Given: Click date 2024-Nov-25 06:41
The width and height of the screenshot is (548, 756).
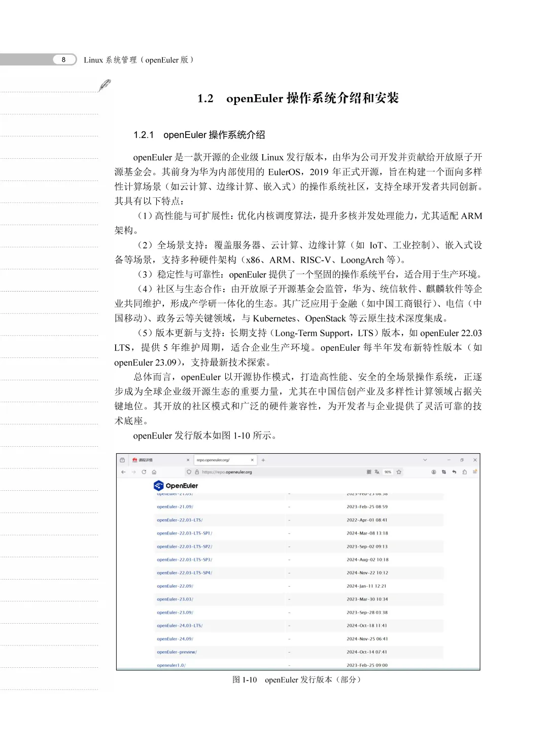Looking at the screenshot, I should tap(367, 639).
